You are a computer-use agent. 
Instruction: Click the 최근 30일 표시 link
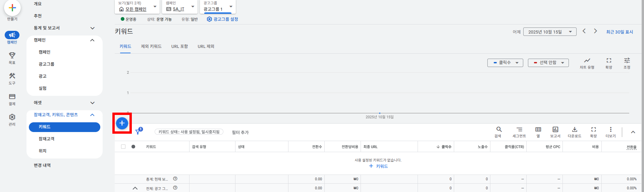(619, 32)
